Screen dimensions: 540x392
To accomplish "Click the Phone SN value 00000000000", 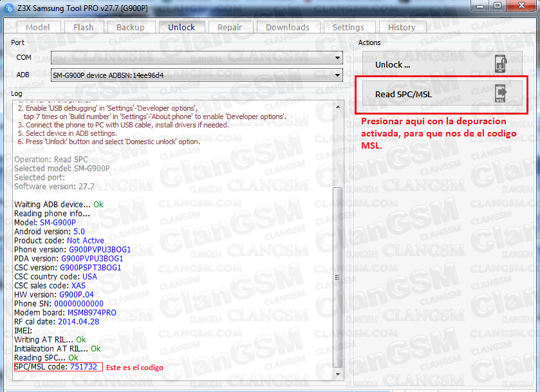I will (79, 303).
